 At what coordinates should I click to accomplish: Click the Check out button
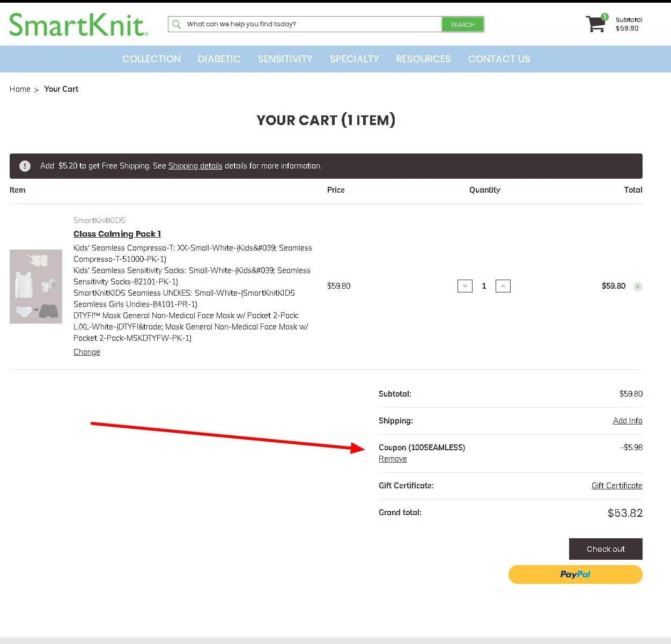click(606, 549)
